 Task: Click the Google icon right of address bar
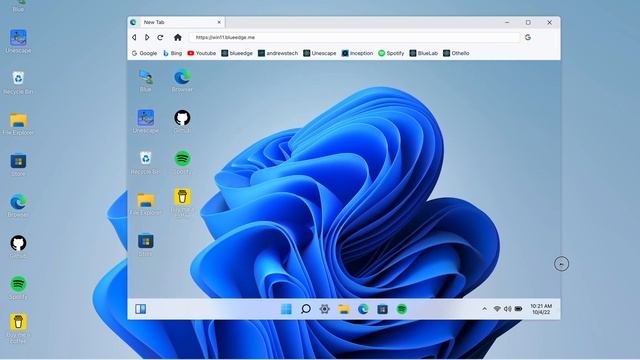528,37
